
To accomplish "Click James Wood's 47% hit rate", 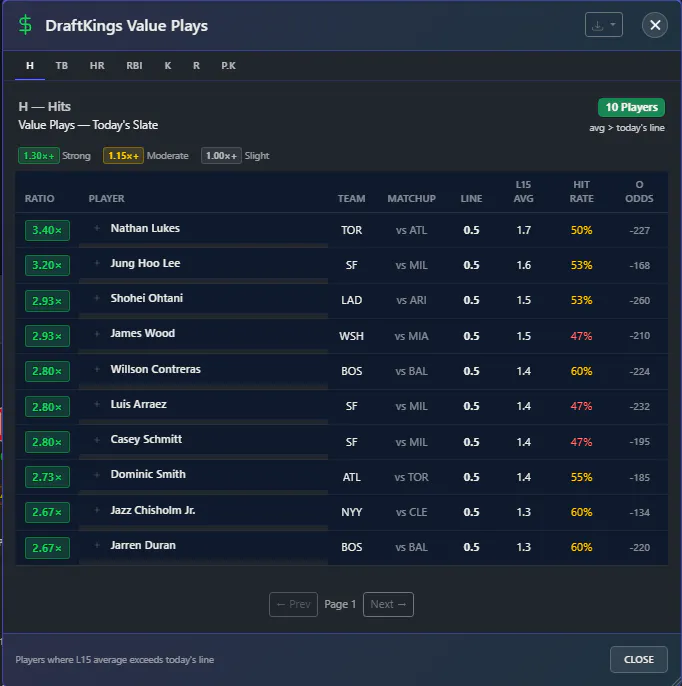I will 581,336.
